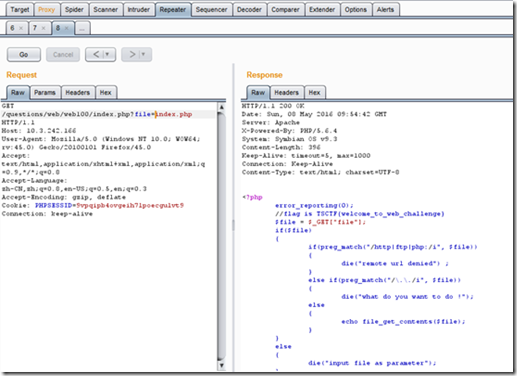The height and width of the screenshot is (376, 517).
Task: Open the Request Params tab
Action: [45, 93]
